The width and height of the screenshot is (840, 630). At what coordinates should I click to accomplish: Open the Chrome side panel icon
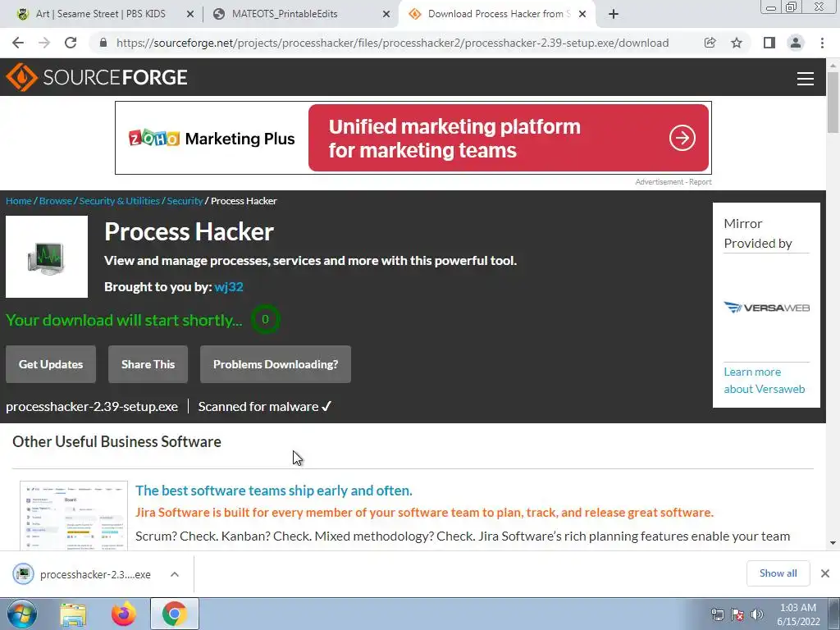point(769,43)
